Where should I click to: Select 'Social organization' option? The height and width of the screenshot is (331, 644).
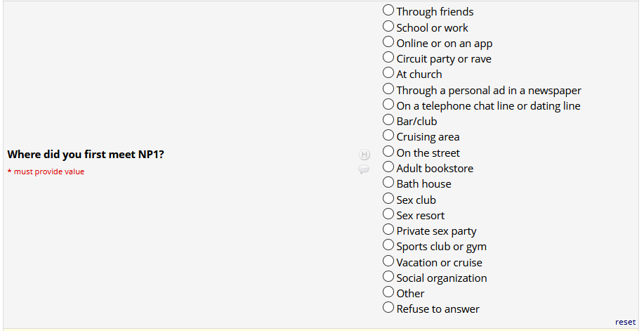(x=388, y=277)
